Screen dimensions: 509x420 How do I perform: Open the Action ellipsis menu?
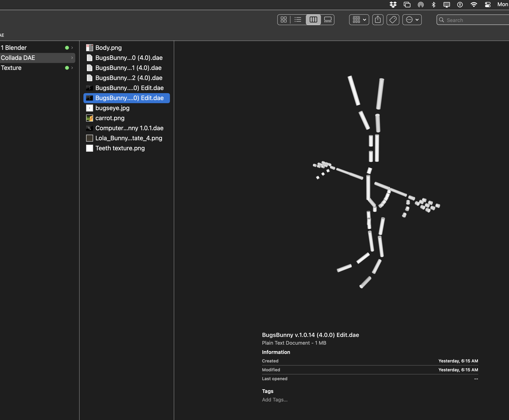coord(412,20)
